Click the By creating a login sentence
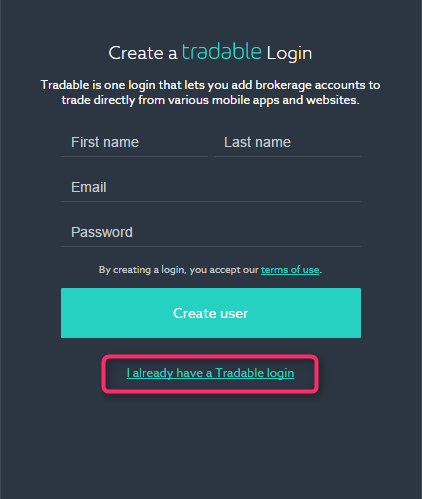Viewport: 422px width, 499px height. click(210, 270)
